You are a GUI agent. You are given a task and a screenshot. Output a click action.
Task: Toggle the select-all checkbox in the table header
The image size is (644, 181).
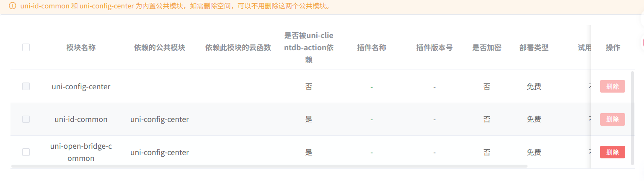[x=26, y=47]
